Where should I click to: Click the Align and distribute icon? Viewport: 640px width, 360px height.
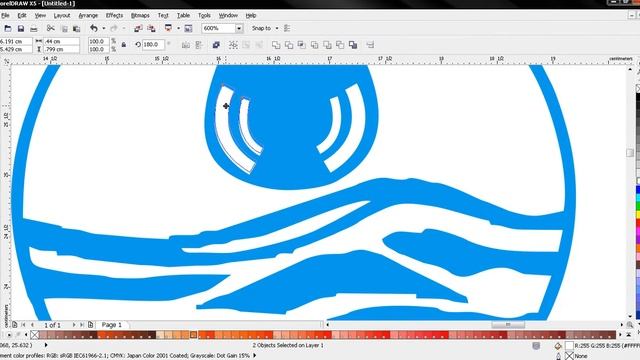coord(370,45)
